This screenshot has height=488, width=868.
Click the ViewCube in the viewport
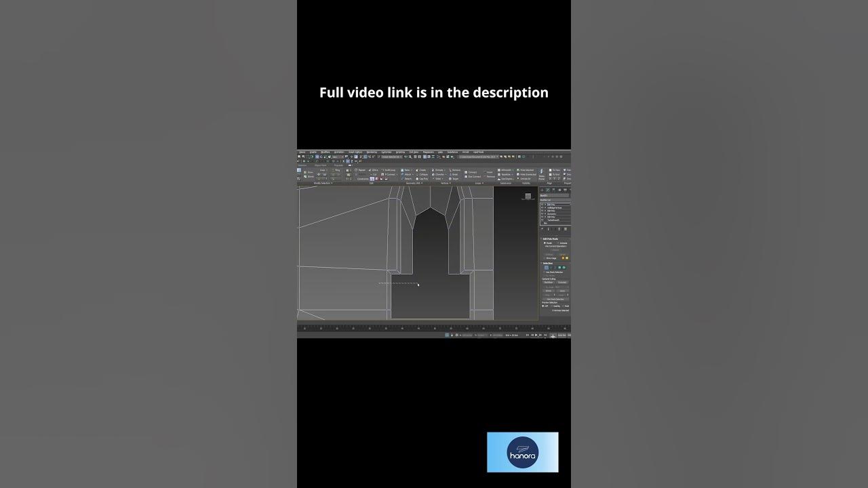[528, 197]
